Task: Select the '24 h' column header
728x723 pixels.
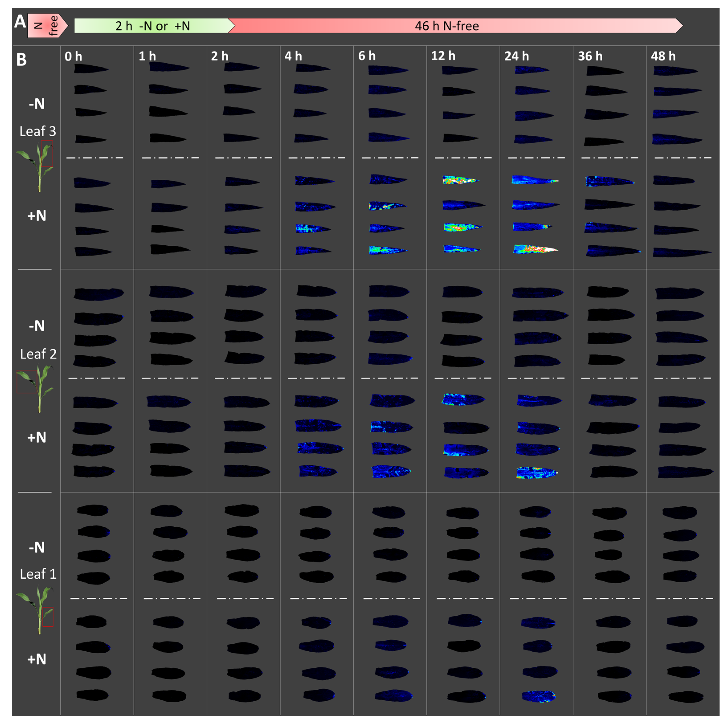Action: [x=517, y=57]
